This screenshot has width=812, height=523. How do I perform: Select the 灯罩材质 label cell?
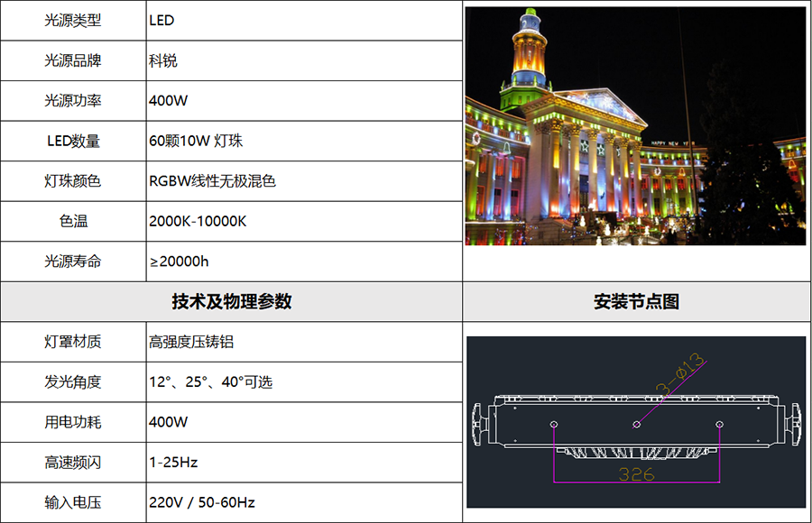point(73,342)
